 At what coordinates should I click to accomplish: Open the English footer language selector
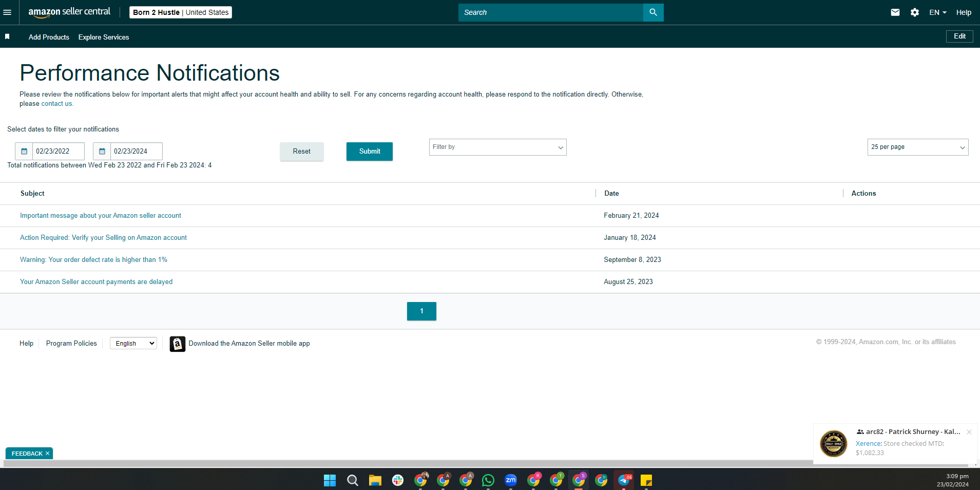pos(133,344)
